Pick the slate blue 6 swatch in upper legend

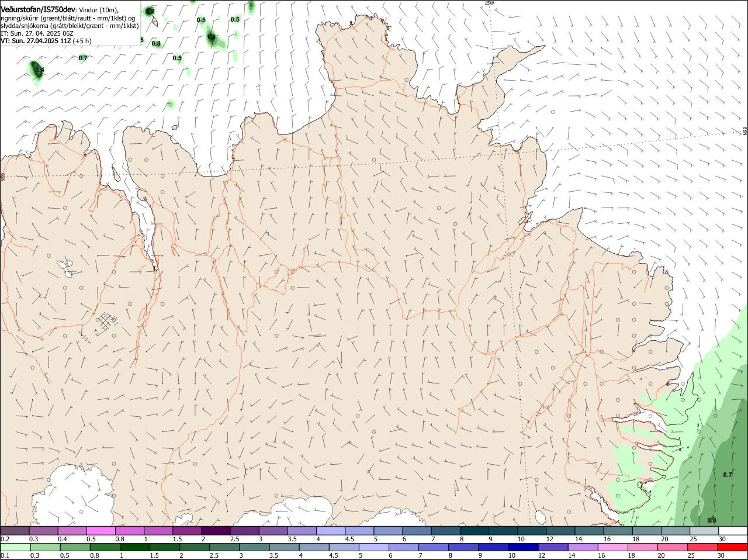418,531
